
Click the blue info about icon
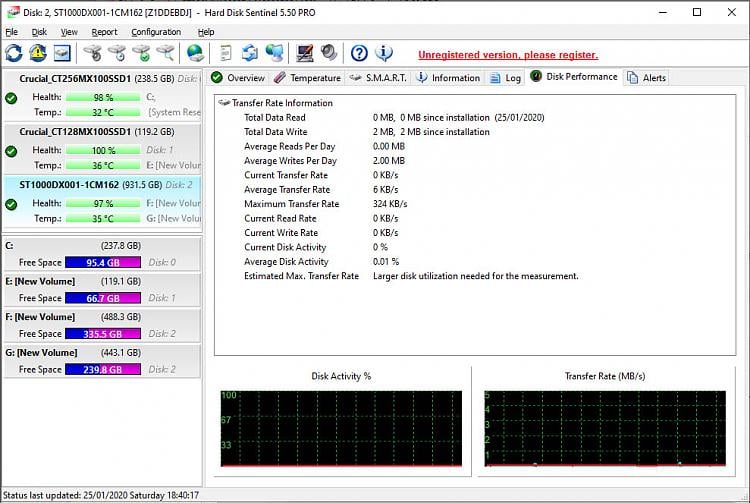383,53
